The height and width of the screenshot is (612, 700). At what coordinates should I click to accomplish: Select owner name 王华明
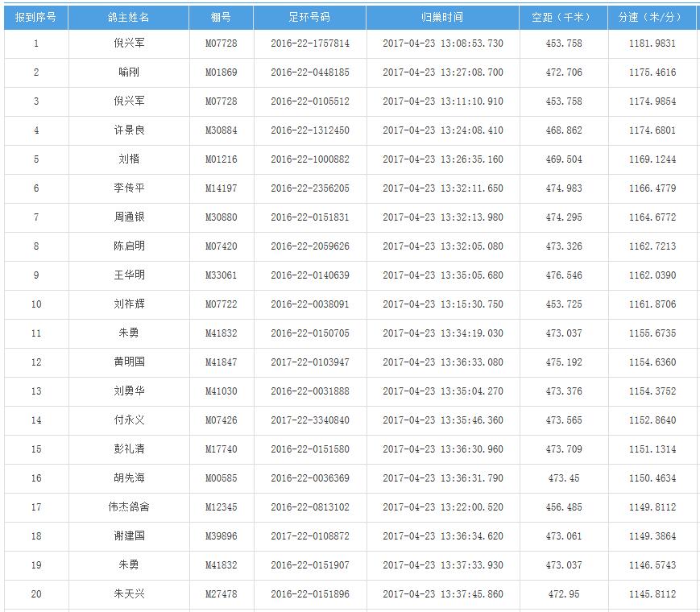click(129, 275)
